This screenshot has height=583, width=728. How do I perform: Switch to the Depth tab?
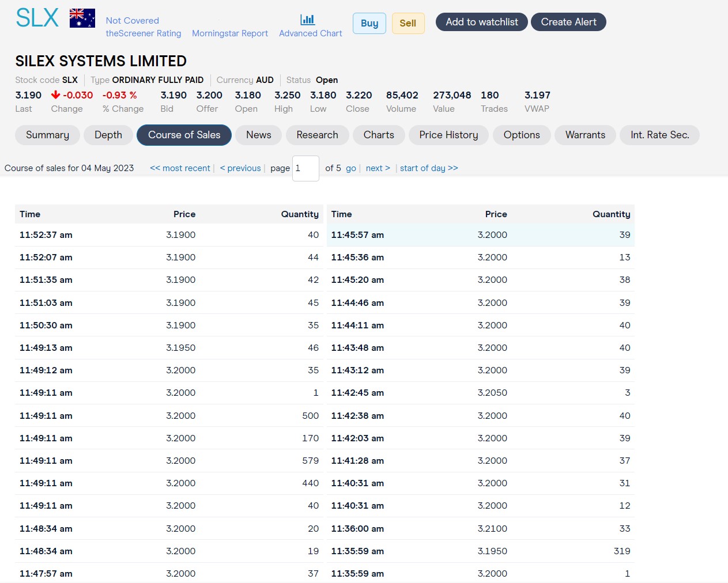point(108,135)
